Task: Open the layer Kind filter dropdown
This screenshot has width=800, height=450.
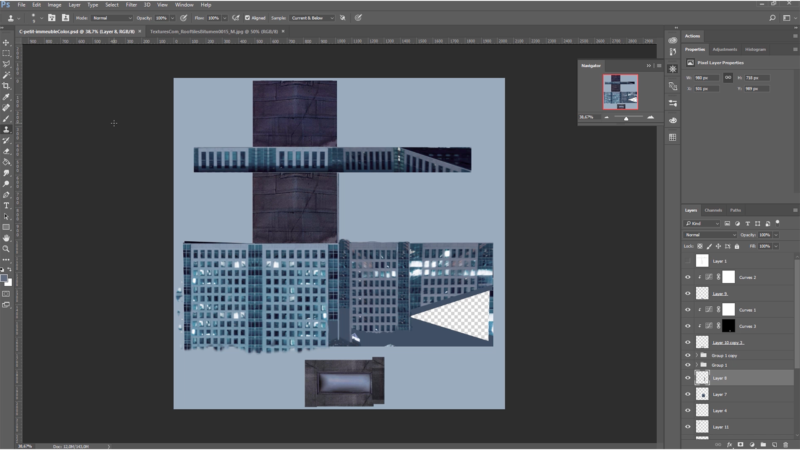Action: coord(702,223)
